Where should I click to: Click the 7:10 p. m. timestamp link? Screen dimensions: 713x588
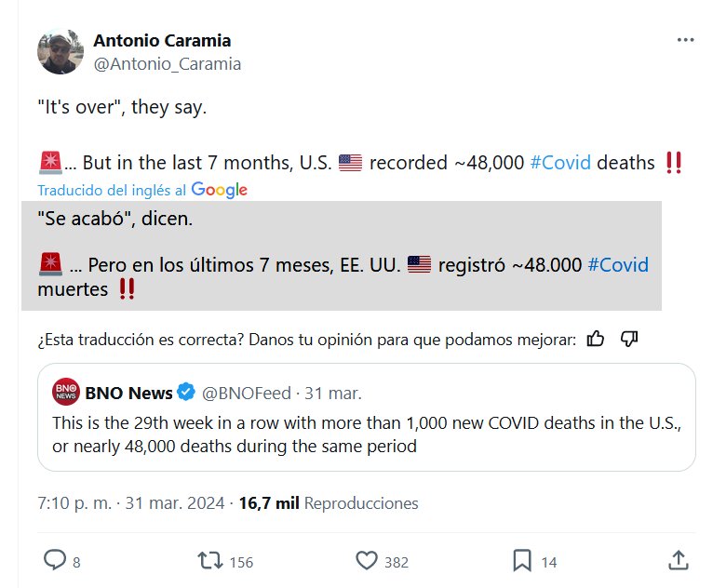(74, 503)
